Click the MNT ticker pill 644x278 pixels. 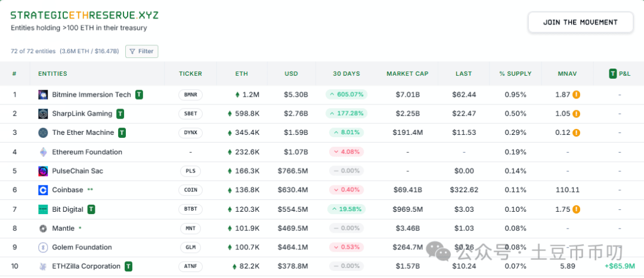(x=191, y=228)
